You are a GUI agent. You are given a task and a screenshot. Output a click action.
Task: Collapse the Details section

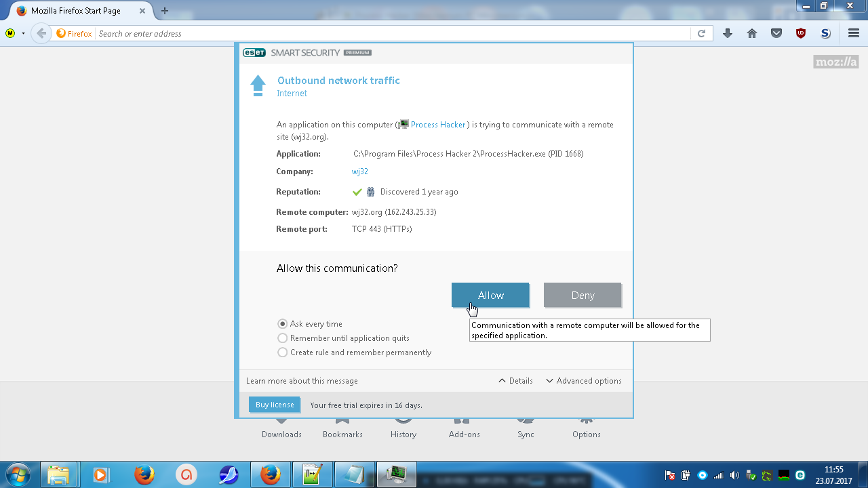click(515, 381)
